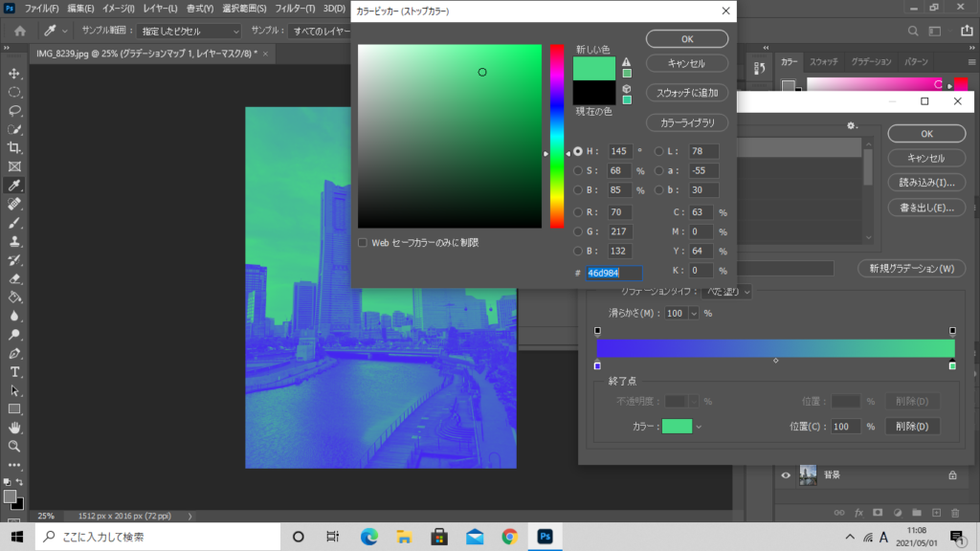
Task: Open カラーライブラリ button
Action: click(687, 122)
